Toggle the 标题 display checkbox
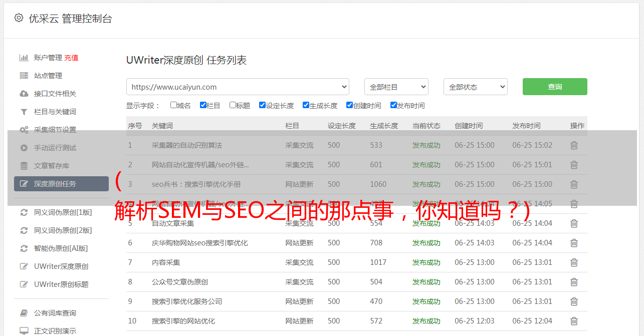644x336 pixels. (233, 105)
